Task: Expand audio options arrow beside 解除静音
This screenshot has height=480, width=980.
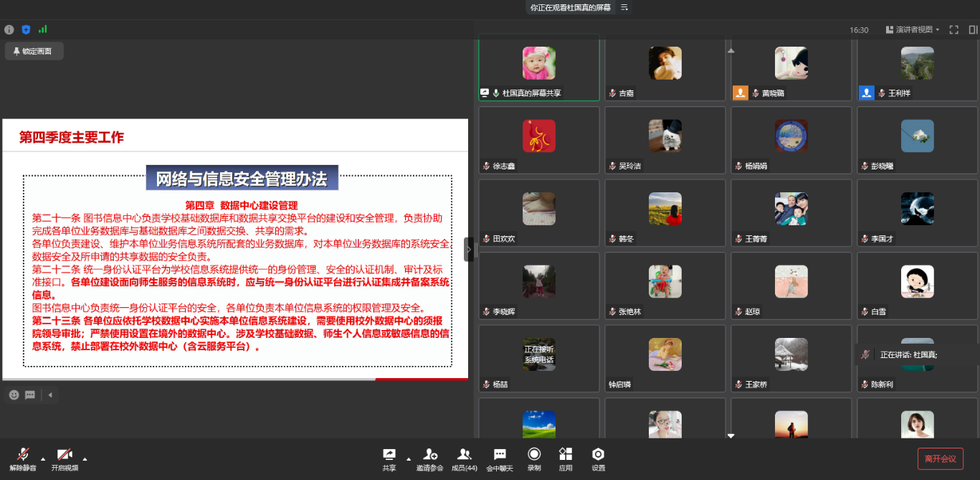Action: point(42,458)
